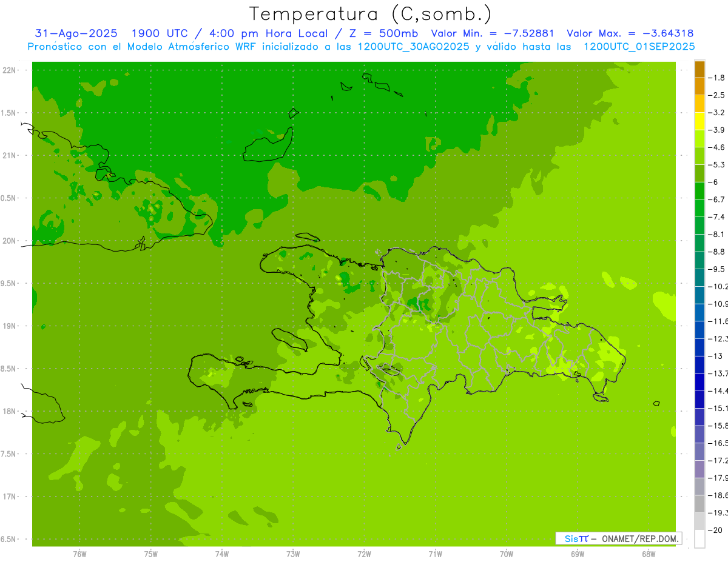The image size is (728, 562).
Task: Choose the olive-green swatch between -5.3 and -6
Action: (x=699, y=173)
